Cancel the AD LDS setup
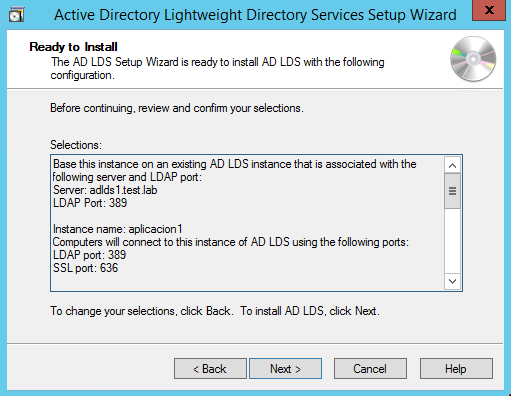Viewport: 511px width, 396px height. pyautogui.click(x=370, y=369)
